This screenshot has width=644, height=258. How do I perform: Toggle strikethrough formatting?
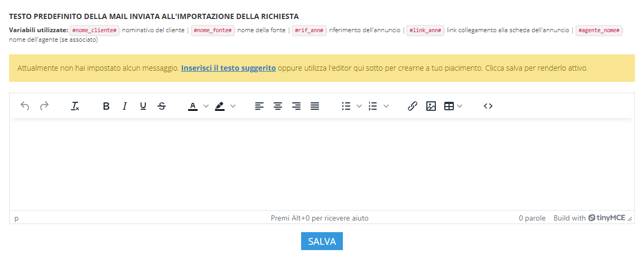click(162, 106)
